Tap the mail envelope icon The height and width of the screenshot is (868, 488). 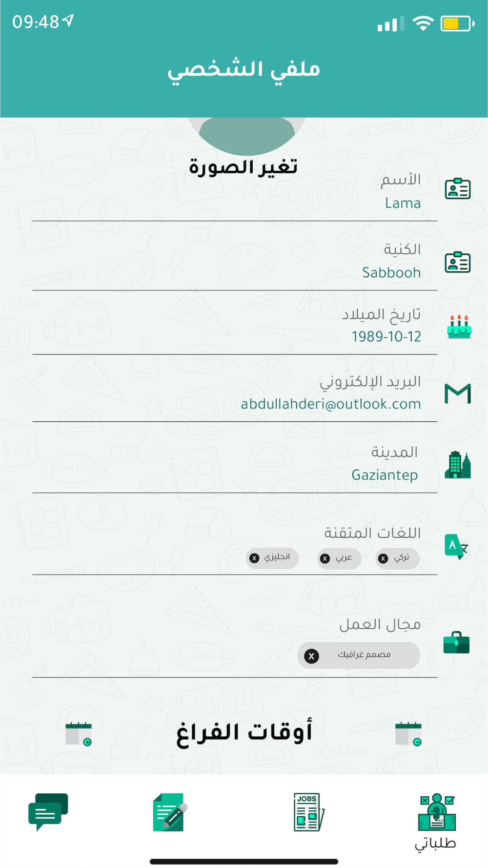pyautogui.click(x=458, y=393)
